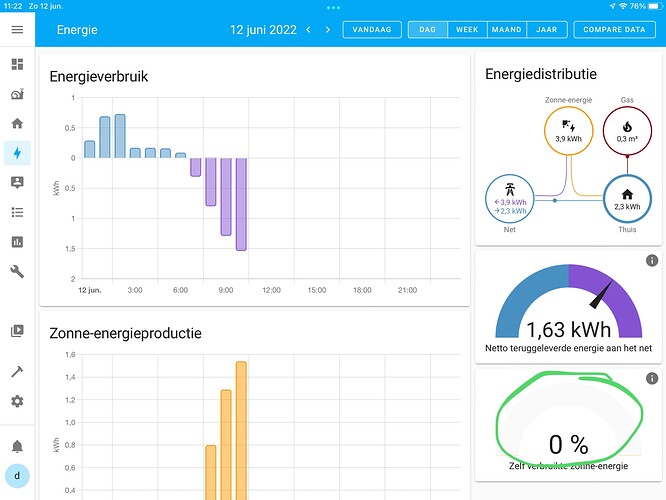Screen dimensions: 666x500
Task: Select the Energy lightning bolt icon
Action: (x=17, y=153)
